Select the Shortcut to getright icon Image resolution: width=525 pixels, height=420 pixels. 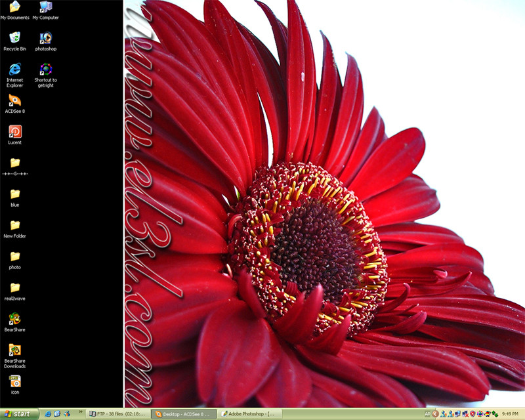(45, 75)
